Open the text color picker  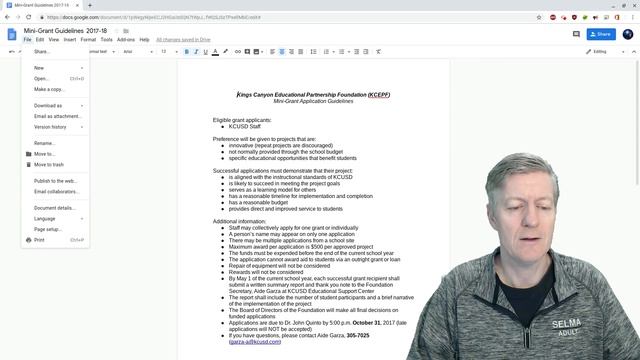point(215,52)
